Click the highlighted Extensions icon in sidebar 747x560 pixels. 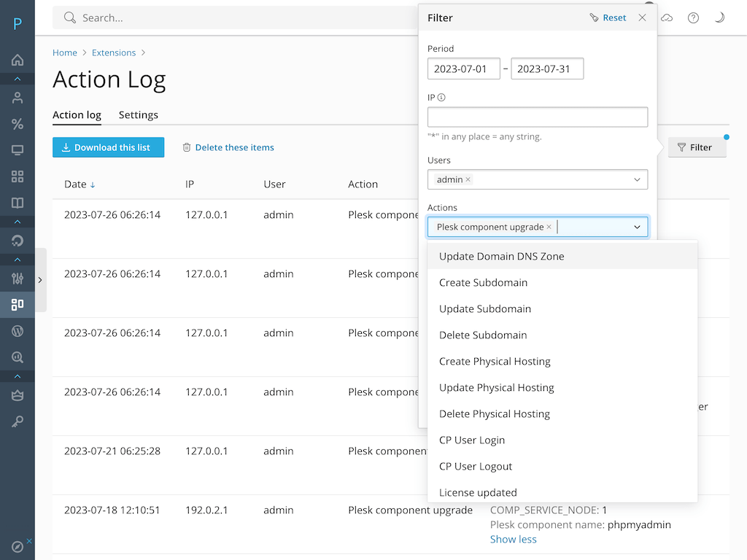pos(17,304)
